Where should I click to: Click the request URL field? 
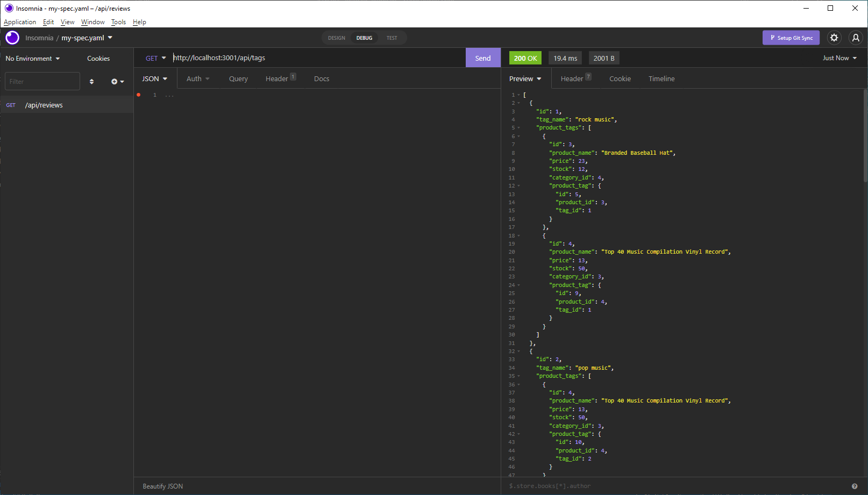pos(317,58)
